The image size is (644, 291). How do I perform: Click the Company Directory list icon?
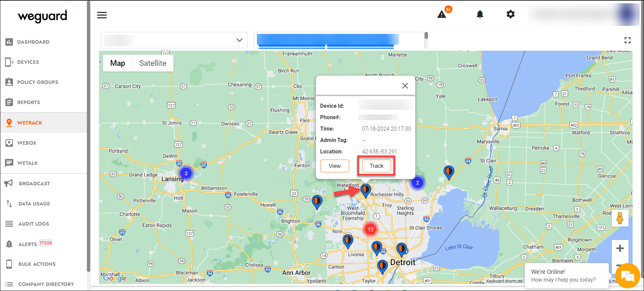[x=9, y=284]
